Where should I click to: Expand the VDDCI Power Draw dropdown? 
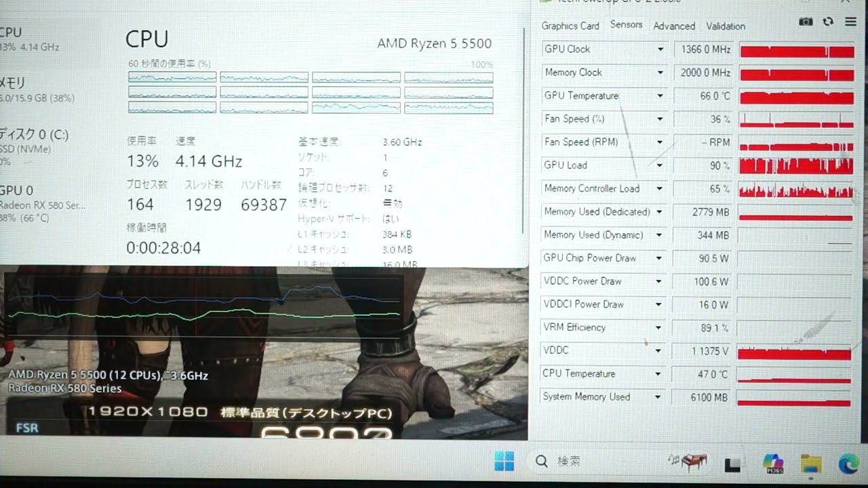659,304
